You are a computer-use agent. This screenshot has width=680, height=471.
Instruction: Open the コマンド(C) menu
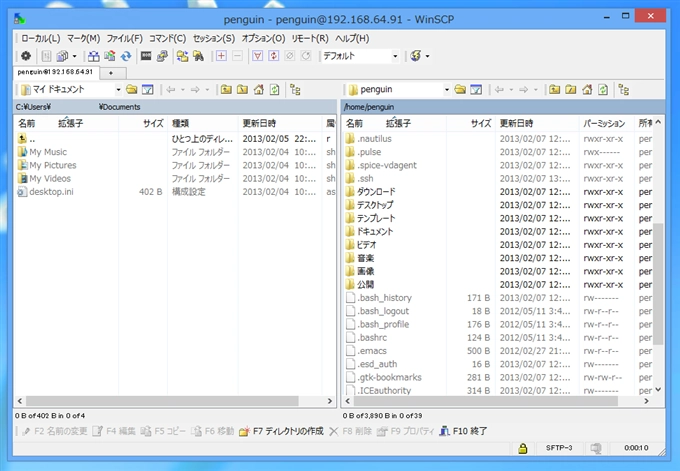click(x=167, y=39)
